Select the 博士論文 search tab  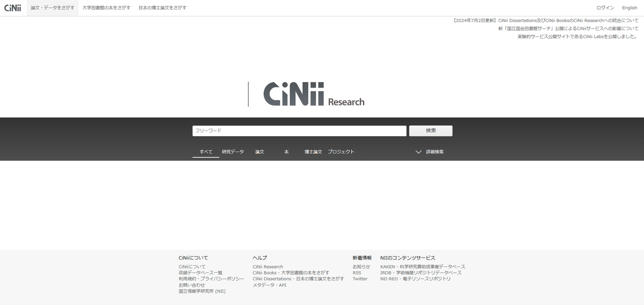313,152
